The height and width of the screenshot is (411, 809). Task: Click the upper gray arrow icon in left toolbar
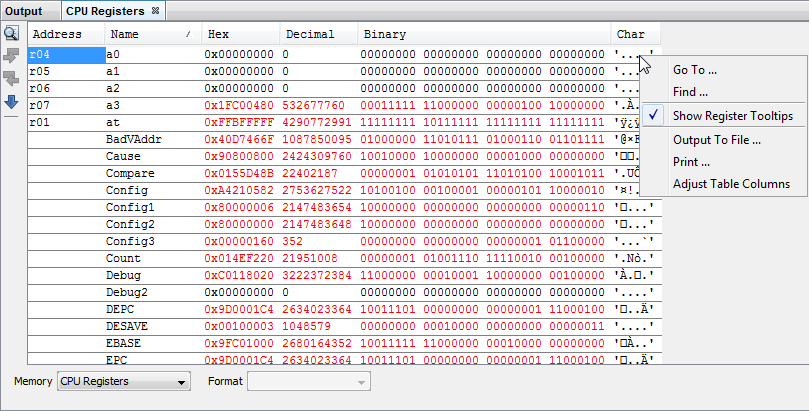pyautogui.click(x=12, y=56)
